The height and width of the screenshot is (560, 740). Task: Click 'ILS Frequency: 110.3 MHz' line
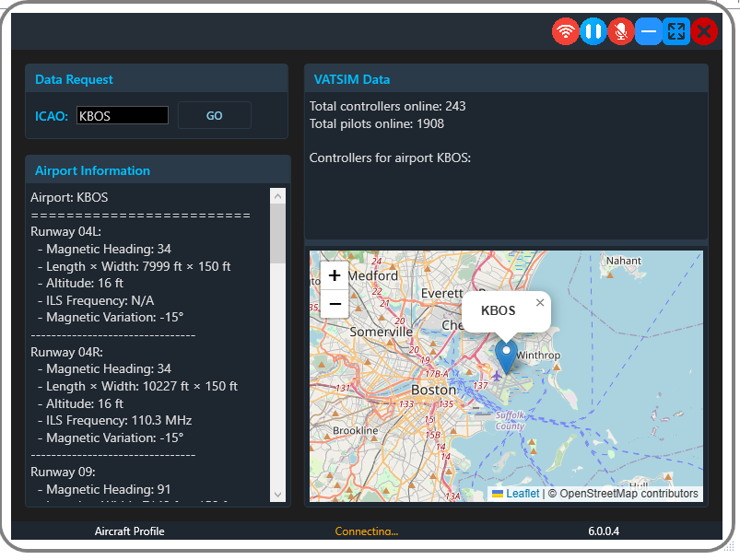pyautogui.click(x=119, y=420)
